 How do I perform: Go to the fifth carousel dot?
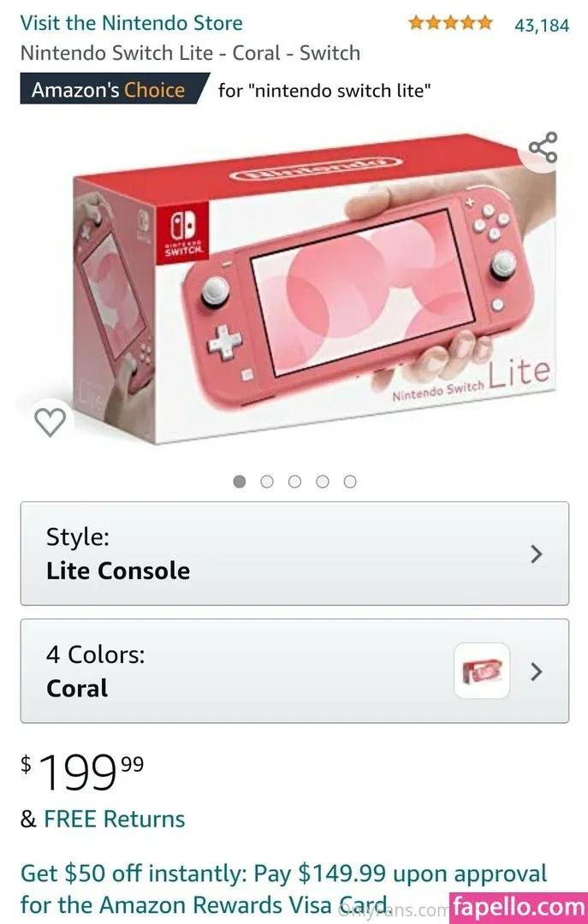click(350, 482)
